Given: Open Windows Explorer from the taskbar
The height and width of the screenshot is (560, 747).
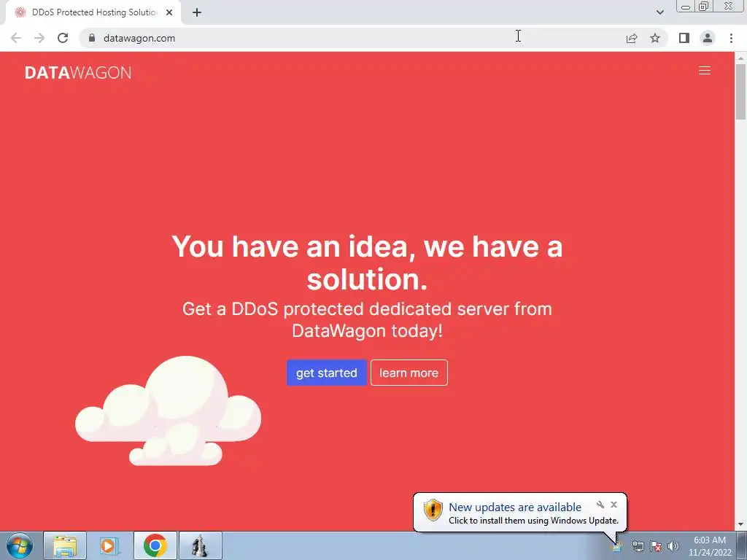Looking at the screenshot, I should click(65, 545).
